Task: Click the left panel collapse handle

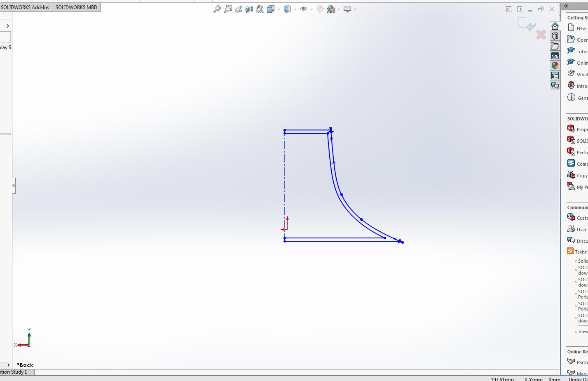Action: coord(14,186)
